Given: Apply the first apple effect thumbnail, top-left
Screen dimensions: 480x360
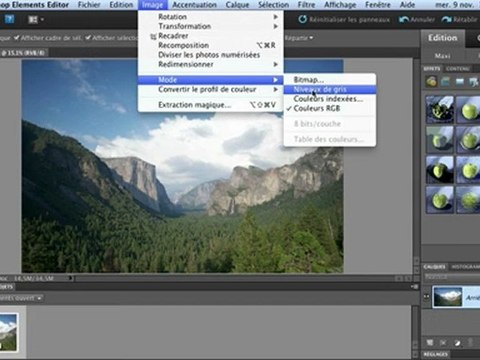Looking at the screenshot, I should tap(440, 110).
